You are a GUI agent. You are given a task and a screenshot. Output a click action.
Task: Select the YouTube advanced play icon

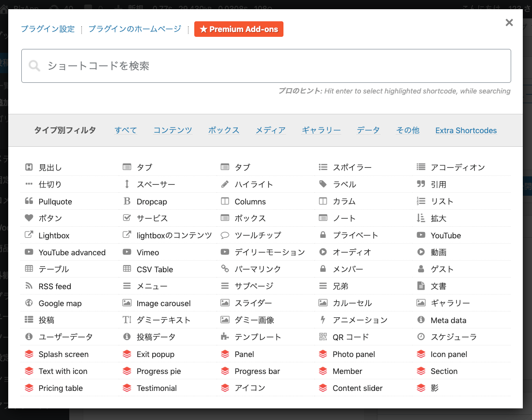pos(29,252)
